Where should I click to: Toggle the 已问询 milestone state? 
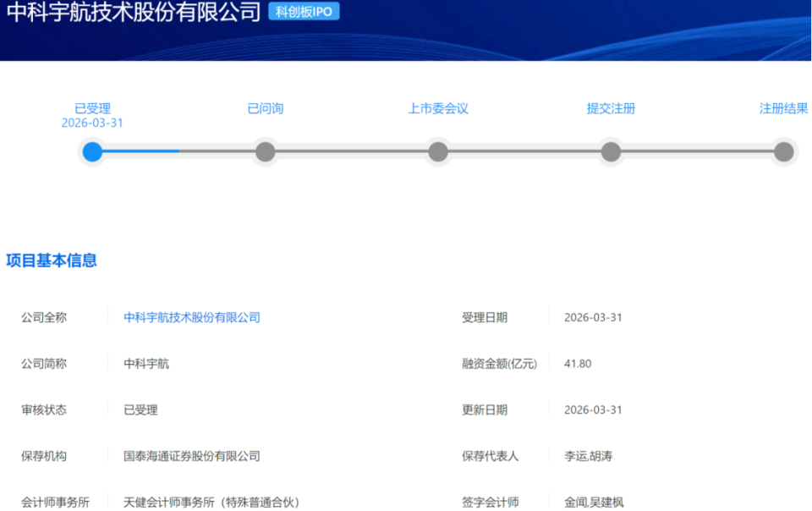click(265, 152)
